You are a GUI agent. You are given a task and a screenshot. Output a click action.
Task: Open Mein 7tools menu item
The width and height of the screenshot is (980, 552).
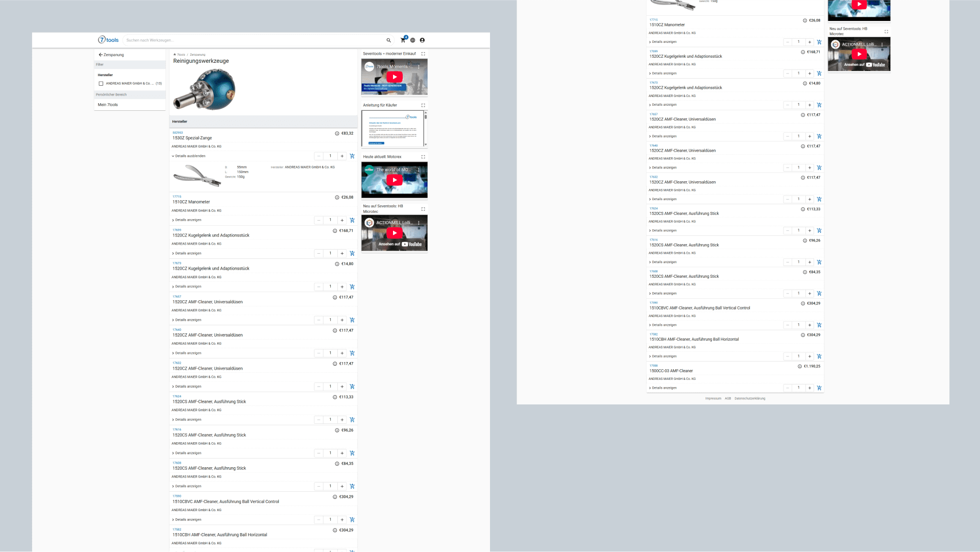108,105
